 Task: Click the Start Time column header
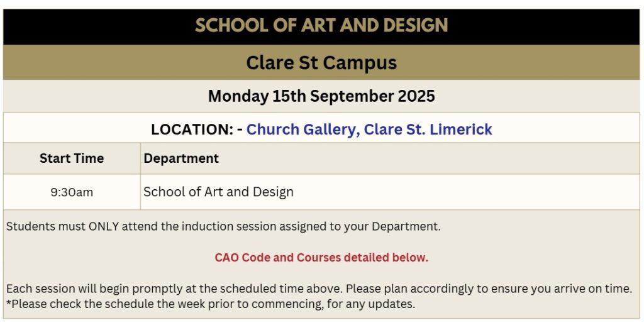tap(72, 158)
